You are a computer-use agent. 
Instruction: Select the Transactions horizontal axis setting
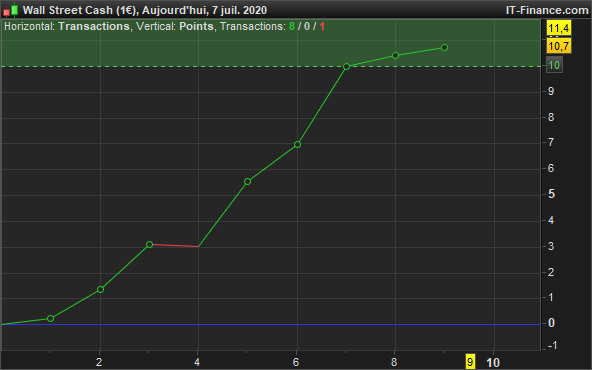94,26
